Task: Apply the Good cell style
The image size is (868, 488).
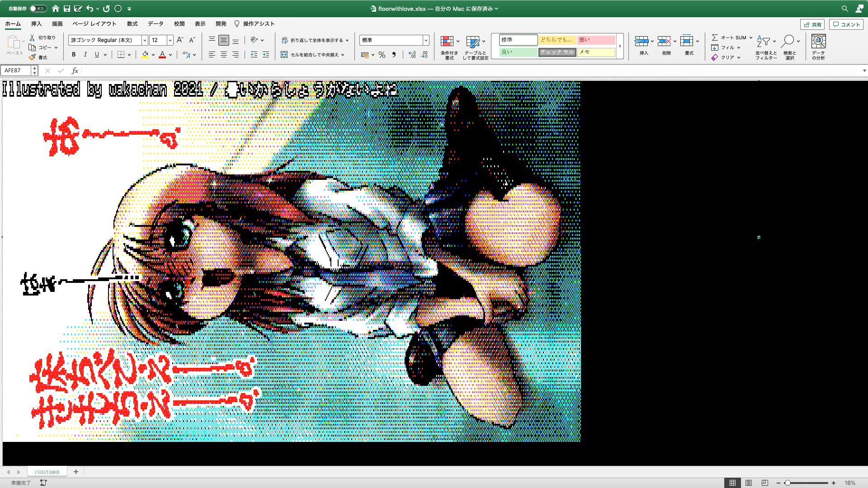Action: [x=518, y=52]
